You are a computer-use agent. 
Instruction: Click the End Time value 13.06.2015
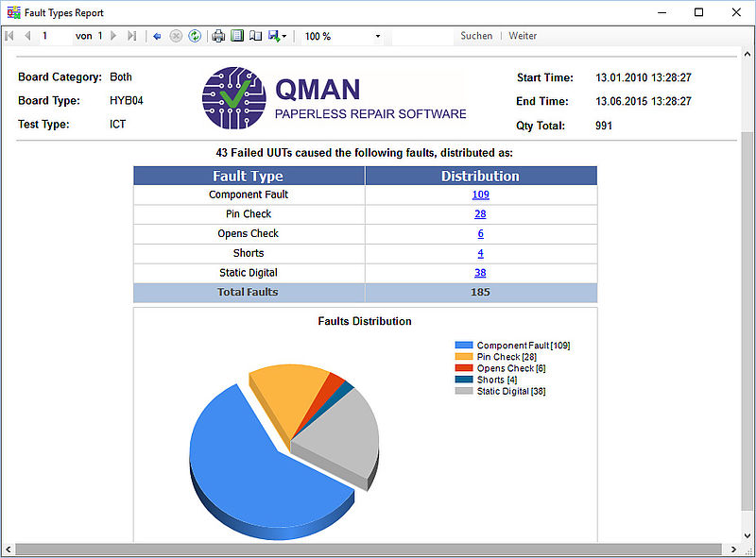(644, 101)
